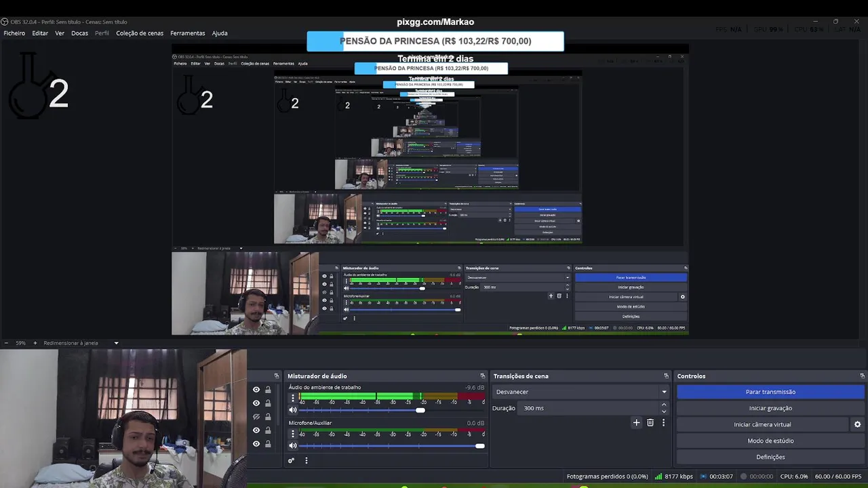
Task: Open the Ferramentas menu
Action: click(188, 33)
